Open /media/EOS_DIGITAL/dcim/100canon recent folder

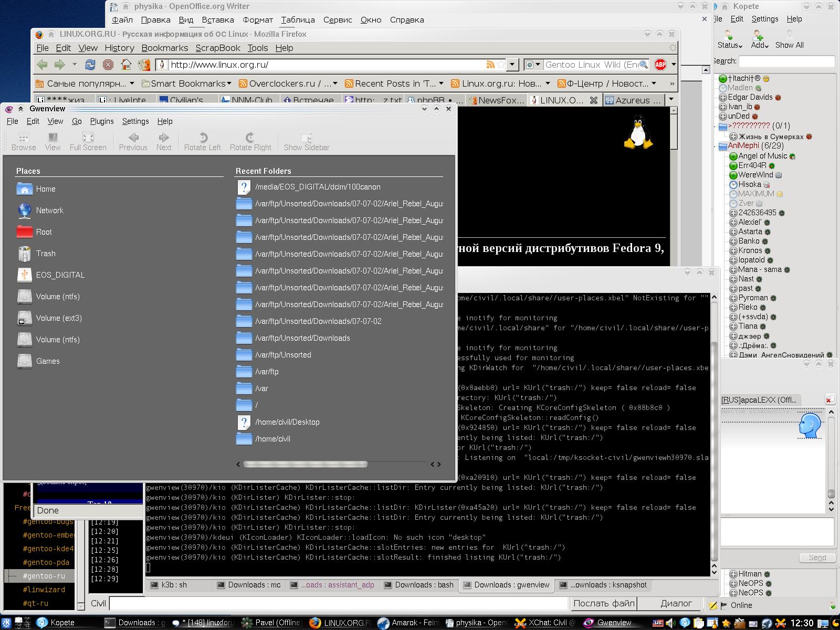(x=309, y=187)
